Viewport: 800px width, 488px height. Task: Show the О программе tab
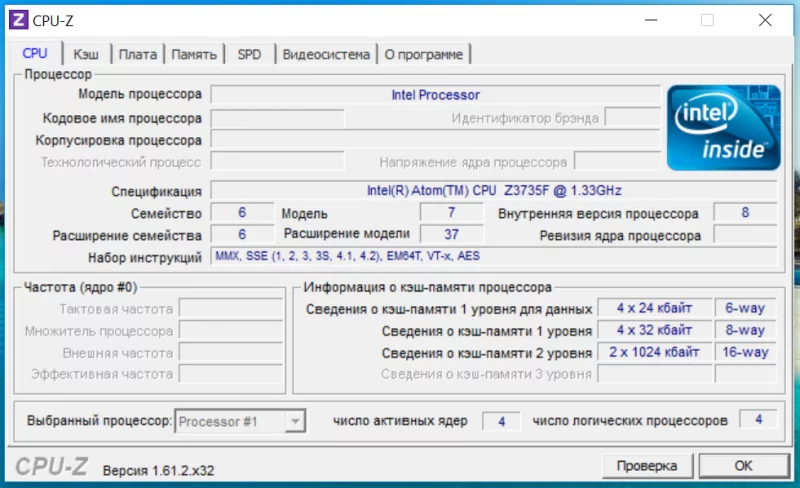coord(424,54)
